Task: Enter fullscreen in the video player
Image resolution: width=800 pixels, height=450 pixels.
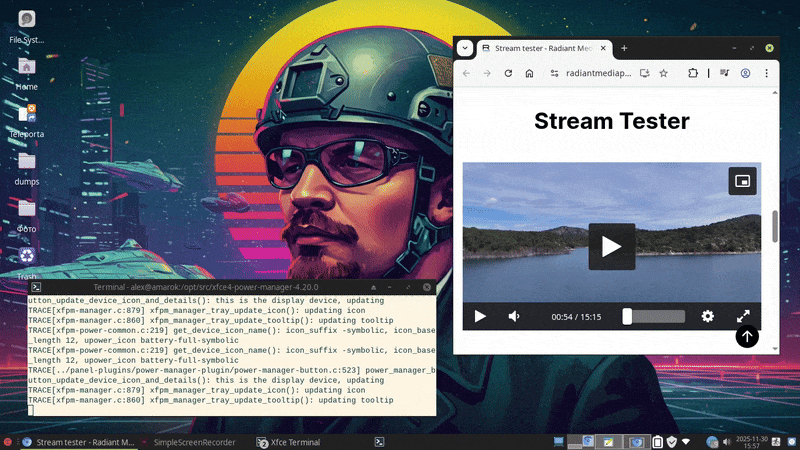Action: tap(743, 316)
